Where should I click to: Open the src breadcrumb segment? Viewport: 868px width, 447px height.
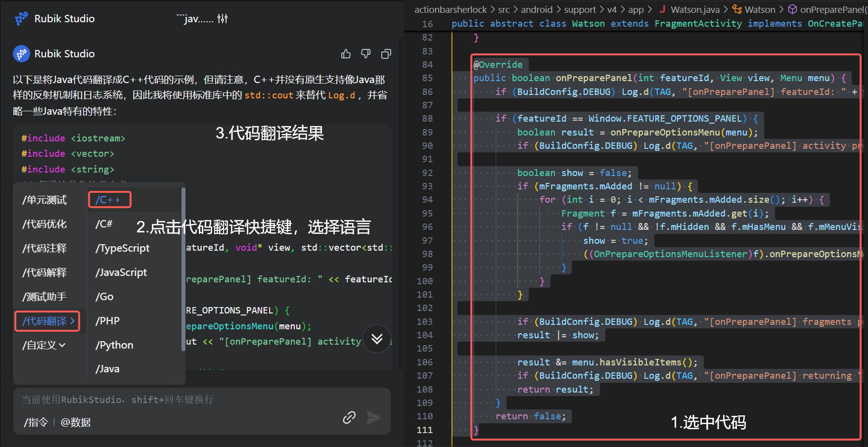[x=503, y=9]
